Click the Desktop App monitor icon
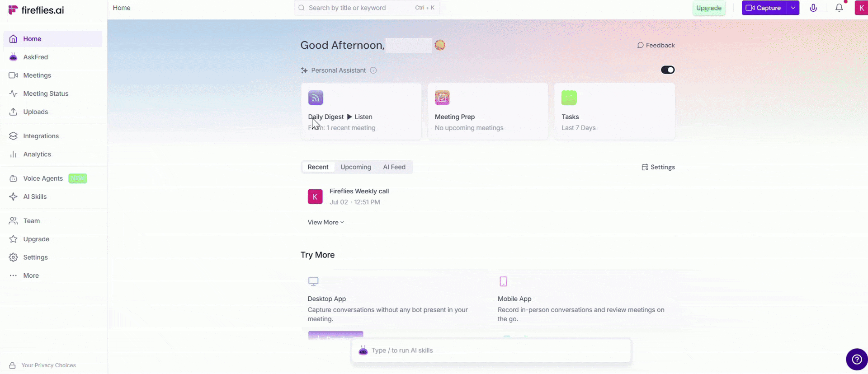This screenshot has width=868, height=374. [x=313, y=281]
